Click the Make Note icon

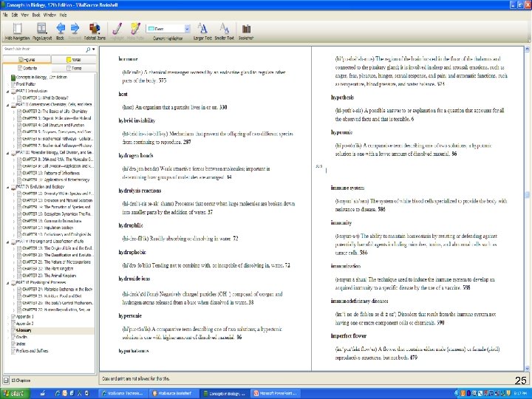[135, 29]
